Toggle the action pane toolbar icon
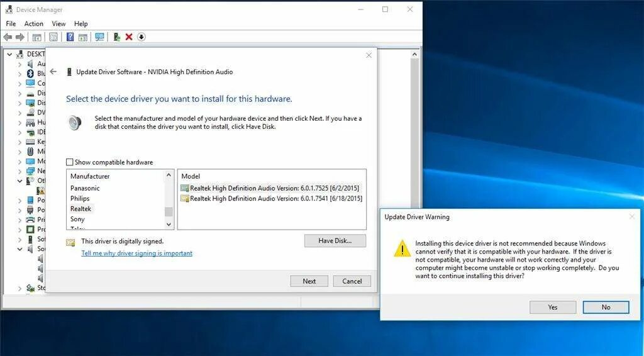 pyautogui.click(x=83, y=37)
